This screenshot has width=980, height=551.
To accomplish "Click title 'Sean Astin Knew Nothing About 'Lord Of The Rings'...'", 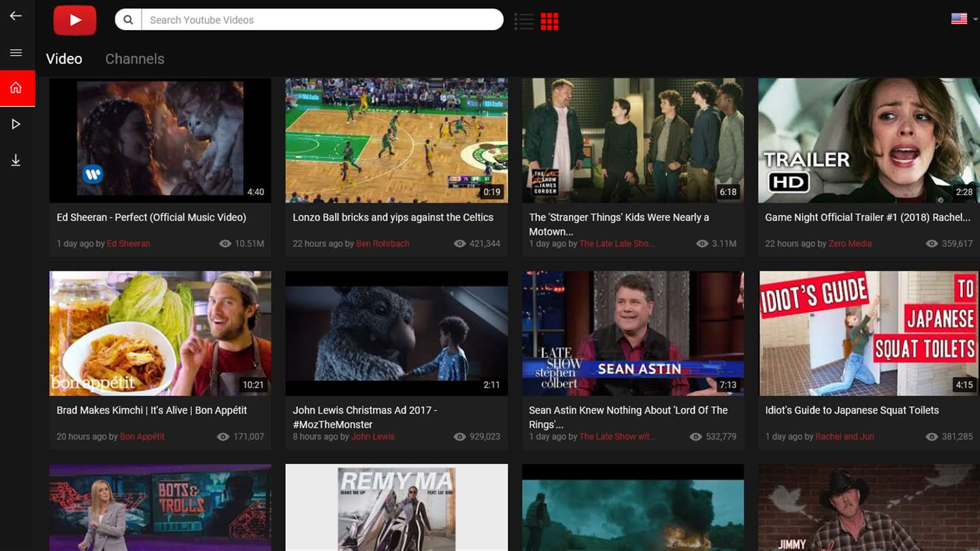I will tap(628, 418).
